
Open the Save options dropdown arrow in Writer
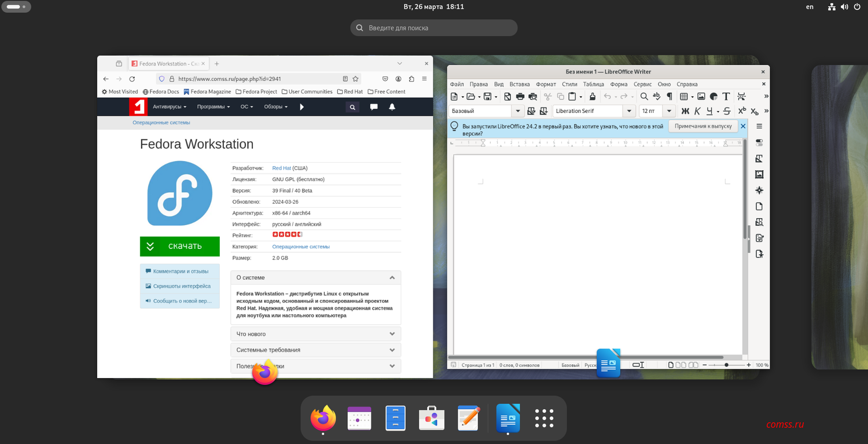point(496,97)
